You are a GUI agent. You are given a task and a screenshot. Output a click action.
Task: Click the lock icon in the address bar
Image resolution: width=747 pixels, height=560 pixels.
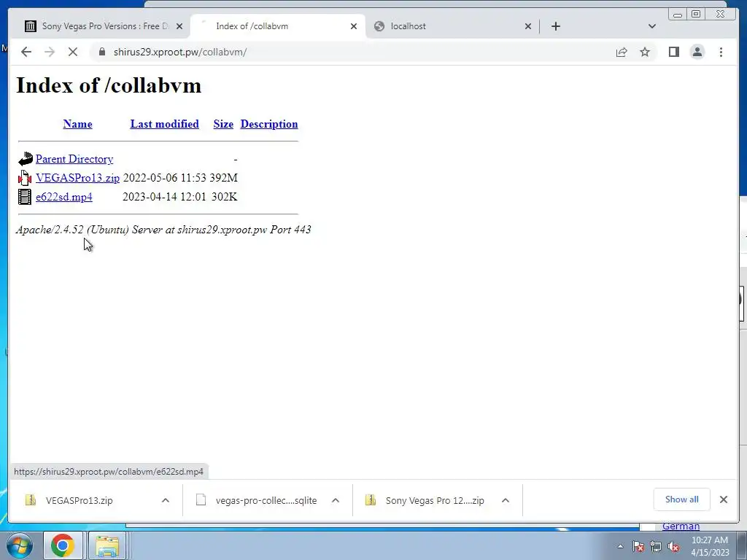coord(102,52)
